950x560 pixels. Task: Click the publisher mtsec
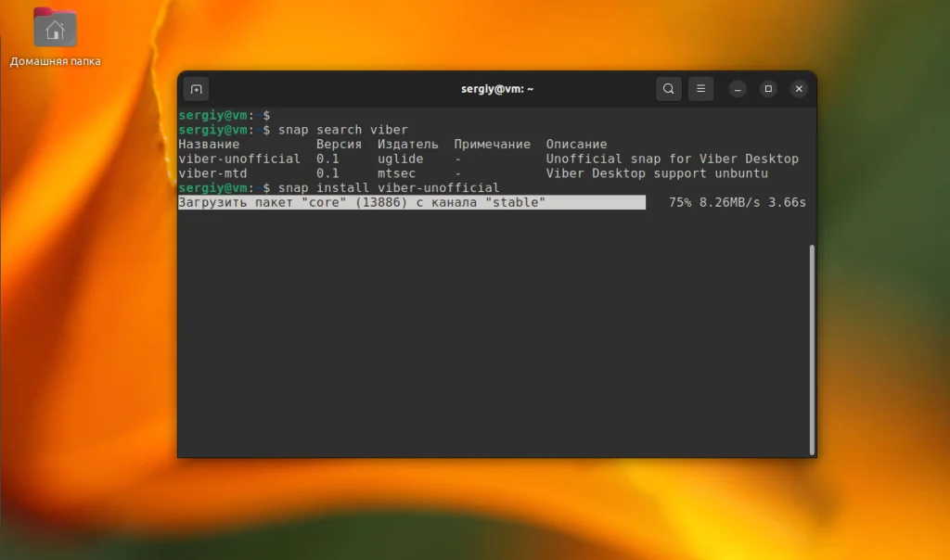click(397, 173)
